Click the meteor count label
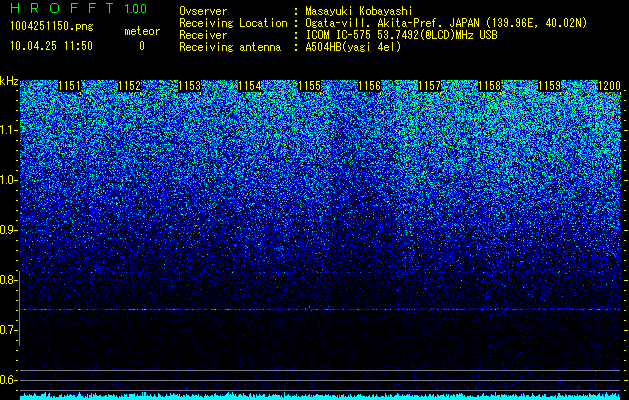 click(x=142, y=31)
